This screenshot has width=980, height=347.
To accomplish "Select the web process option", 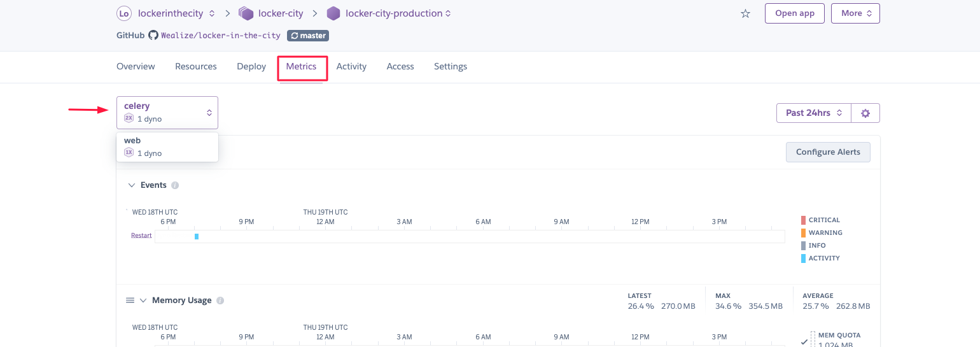I will pos(167,147).
